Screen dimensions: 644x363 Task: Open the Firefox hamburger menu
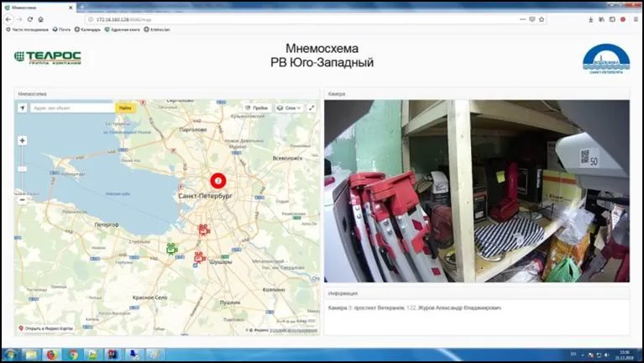click(636, 19)
